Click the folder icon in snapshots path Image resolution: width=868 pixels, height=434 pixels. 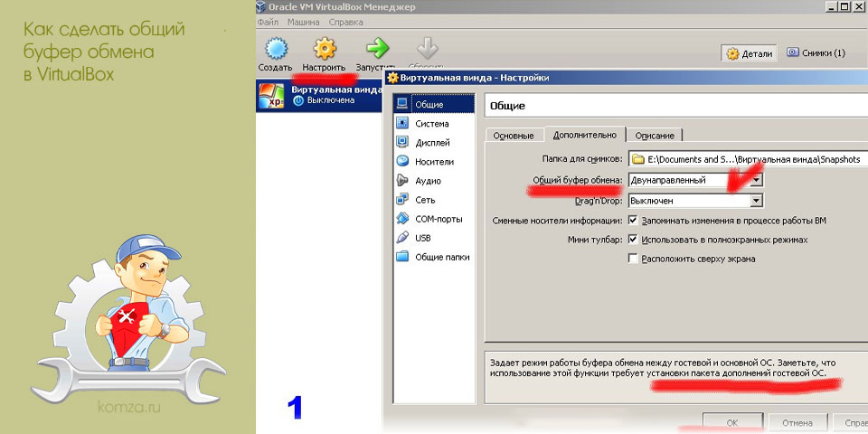click(638, 159)
